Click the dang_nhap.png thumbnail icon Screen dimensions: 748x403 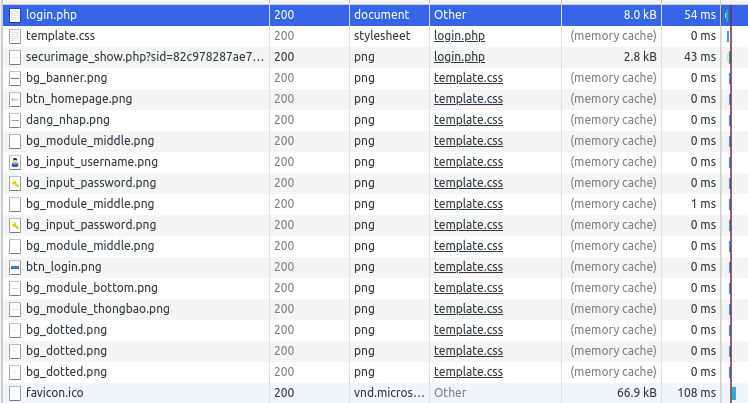click(x=15, y=120)
